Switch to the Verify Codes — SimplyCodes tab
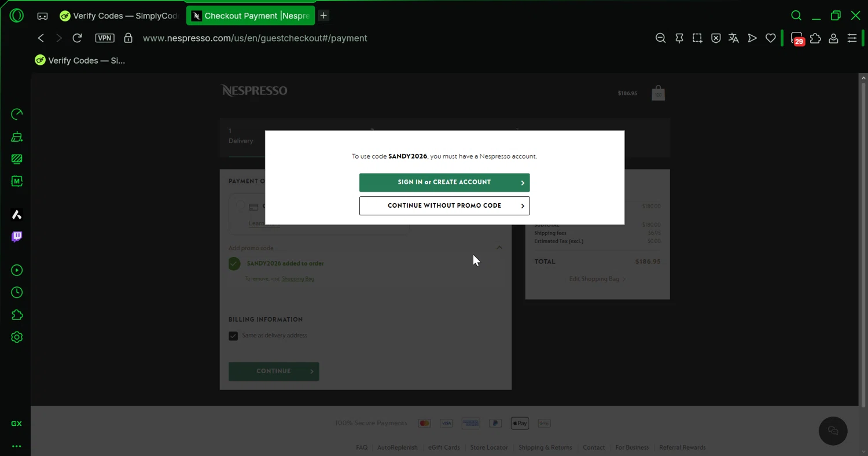 click(x=120, y=16)
